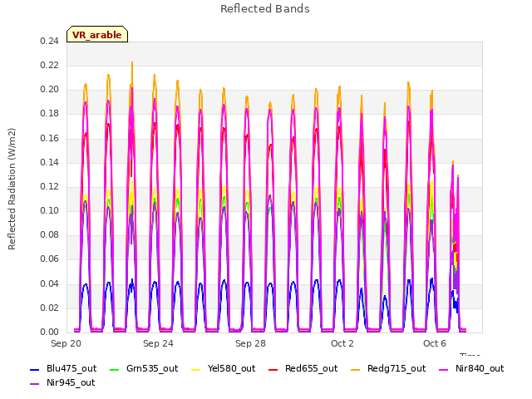Screen dimensions: 532x399
Task: Click the 0.16 y-axis tick label
Action: [x=50, y=138]
